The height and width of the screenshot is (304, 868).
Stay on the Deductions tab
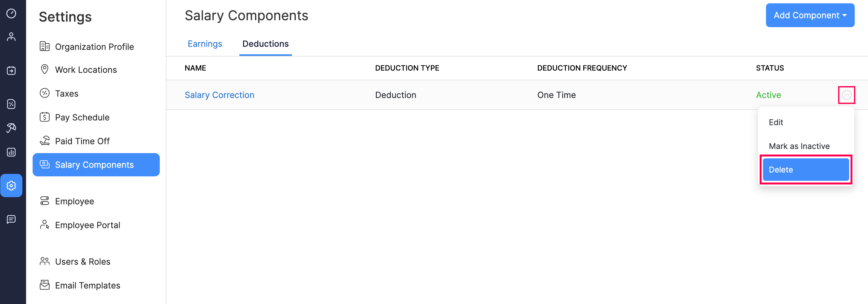tap(265, 44)
